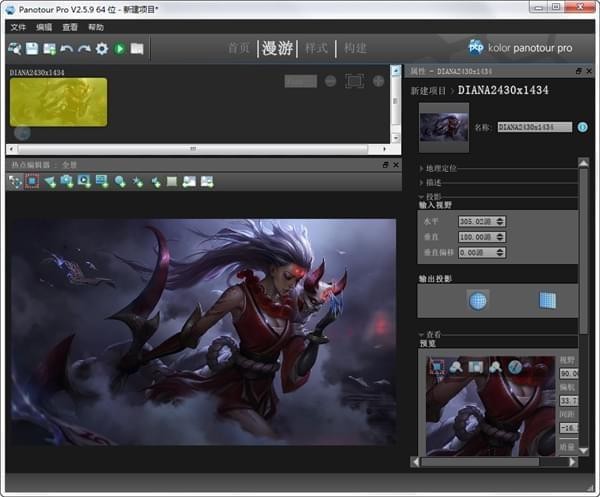Collapse the 投影 section
Viewport: 600px width, 497px height.
click(x=435, y=197)
